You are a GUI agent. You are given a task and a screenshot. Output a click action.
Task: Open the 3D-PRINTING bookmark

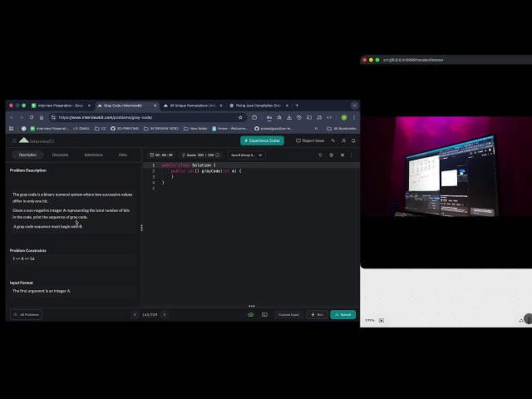125,129
